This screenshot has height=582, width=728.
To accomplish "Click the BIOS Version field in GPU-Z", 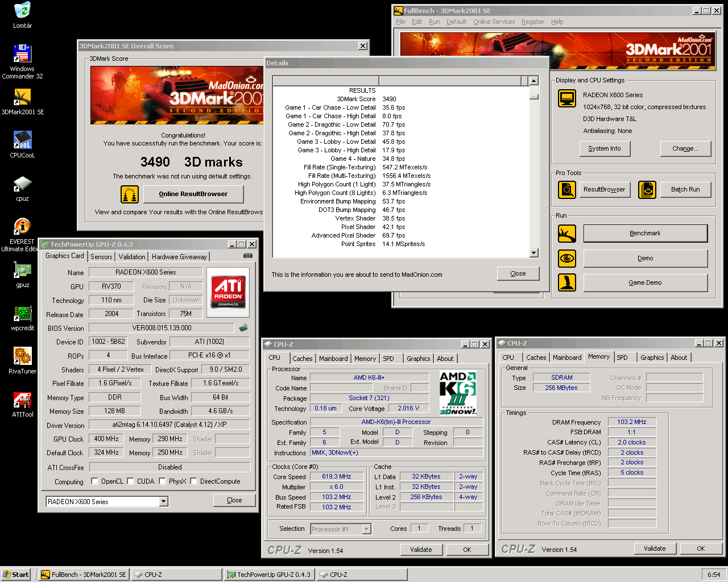I will 162,328.
